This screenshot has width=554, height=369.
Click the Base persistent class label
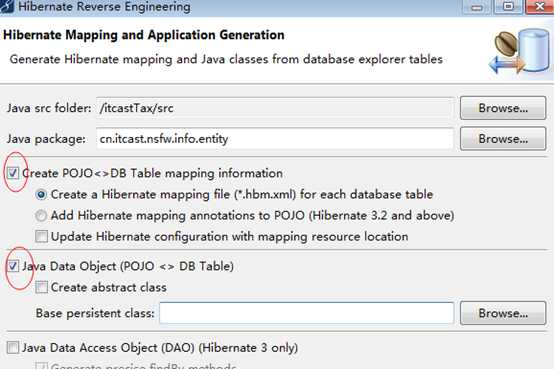[95, 313]
